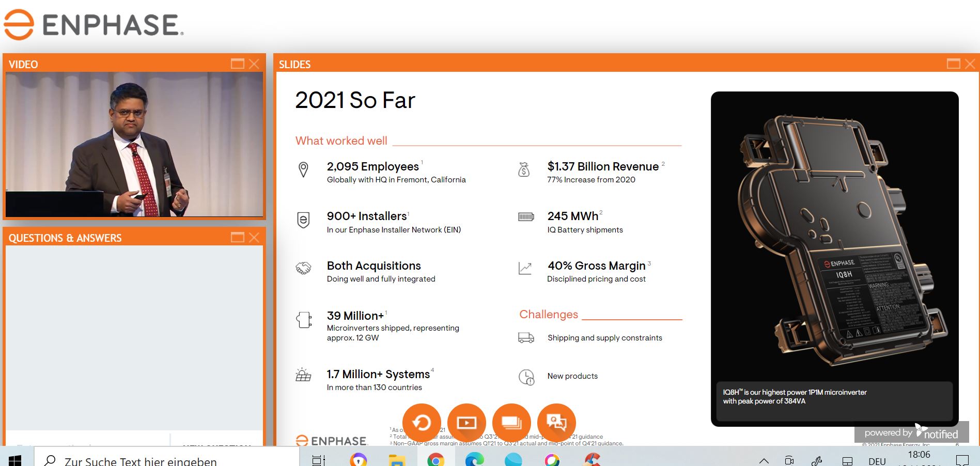Click the "40% Gross Margin" stat
This screenshot has width=980, height=466.
(597, 266)
